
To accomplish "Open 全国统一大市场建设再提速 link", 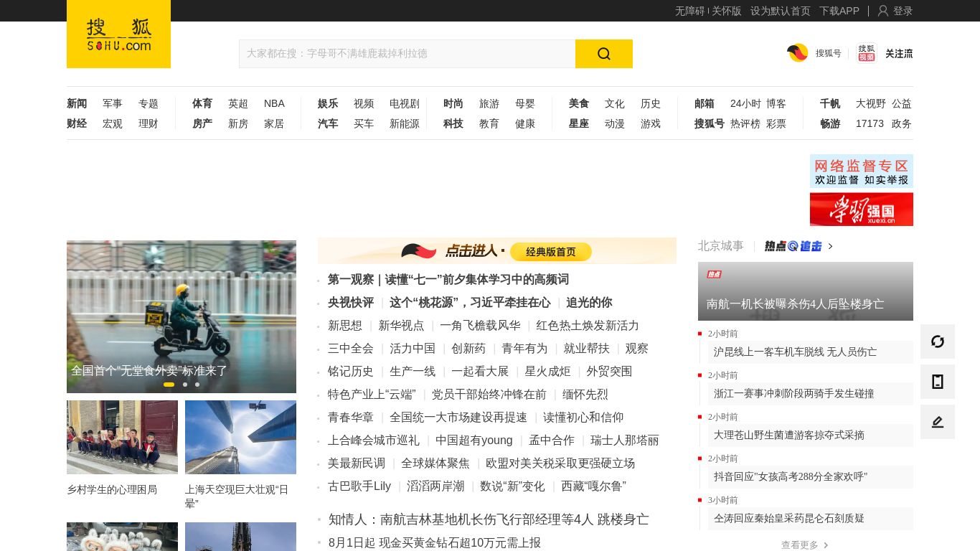I will [x=458, y=417].
